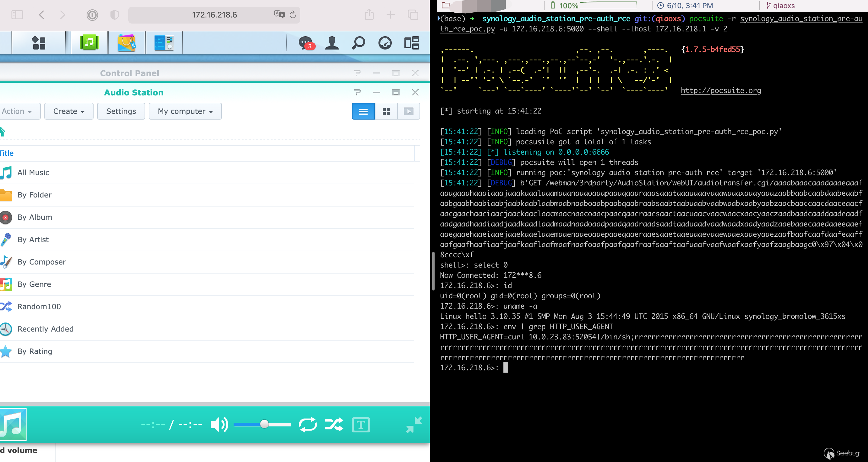Image resolution: width=868 pixels, height=462 pixels.
Task: Open the Action dropdown menu
Action: tap(17, 111)
